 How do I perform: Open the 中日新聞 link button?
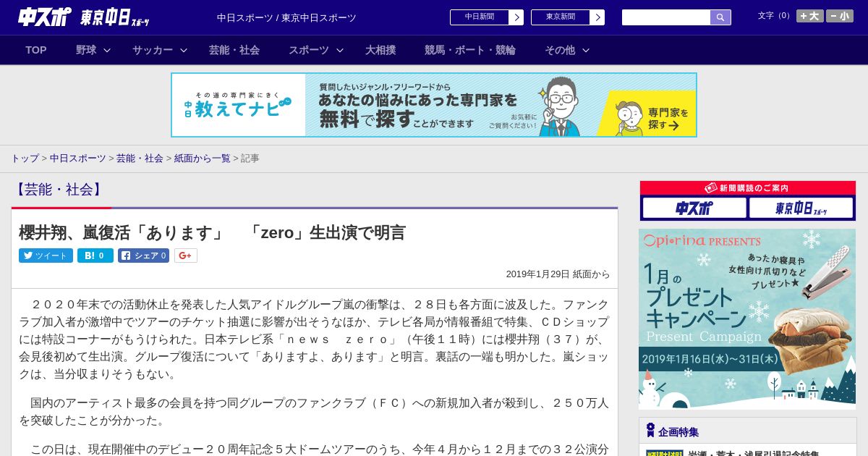(x=480, y=17)
